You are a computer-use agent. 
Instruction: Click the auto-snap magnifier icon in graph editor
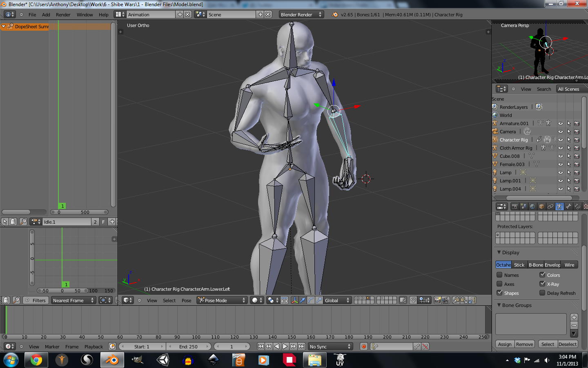16,300
